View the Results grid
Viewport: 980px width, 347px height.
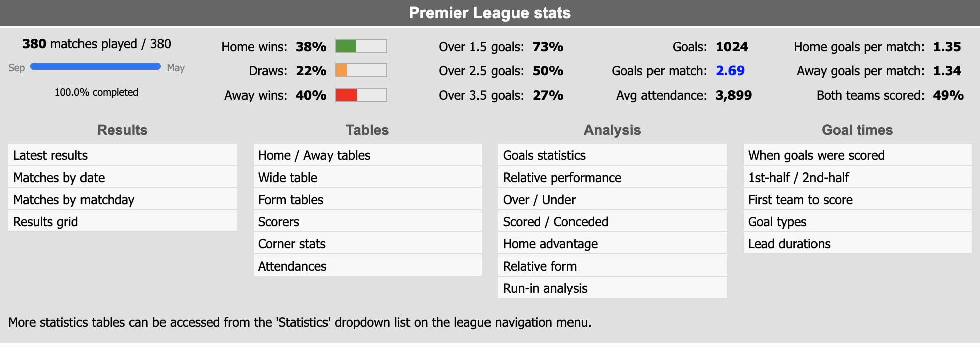[x=122, y=221]
